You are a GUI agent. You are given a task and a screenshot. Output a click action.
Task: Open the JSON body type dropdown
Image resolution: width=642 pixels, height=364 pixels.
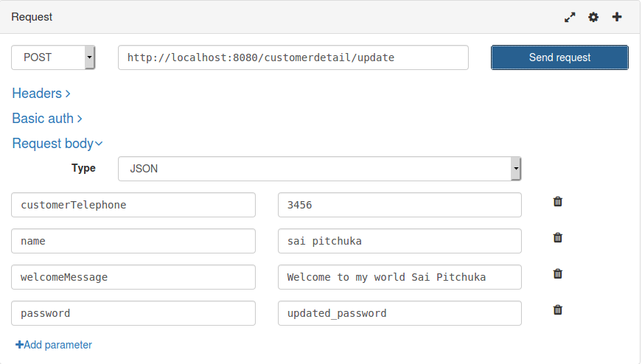pos(319,169)
